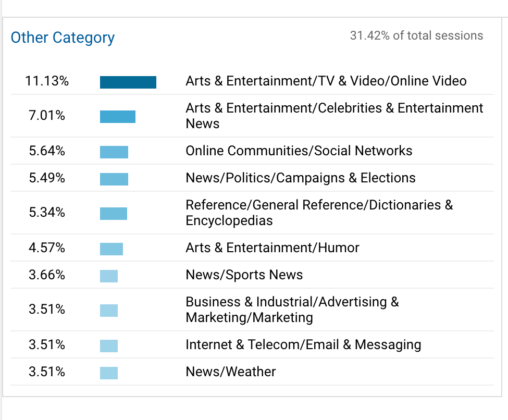Open Online Communities/Social Networks category
The image size is (508, 420).
point(299,151)
